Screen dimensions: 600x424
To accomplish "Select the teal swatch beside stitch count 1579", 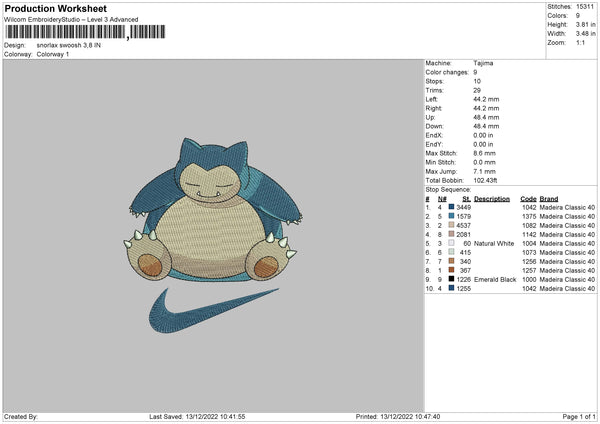I will 451,216.
